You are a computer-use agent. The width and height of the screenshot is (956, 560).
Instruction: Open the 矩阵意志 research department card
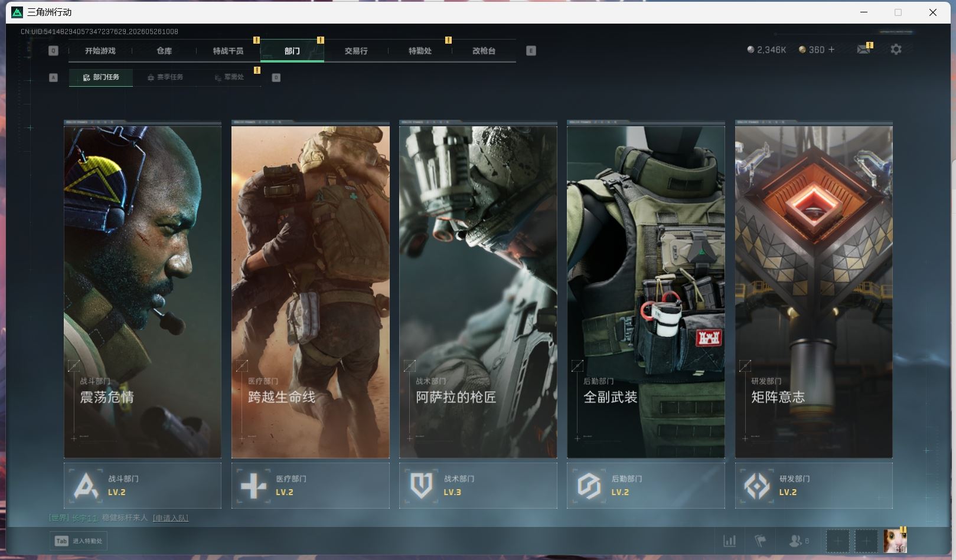pos(814,290)
